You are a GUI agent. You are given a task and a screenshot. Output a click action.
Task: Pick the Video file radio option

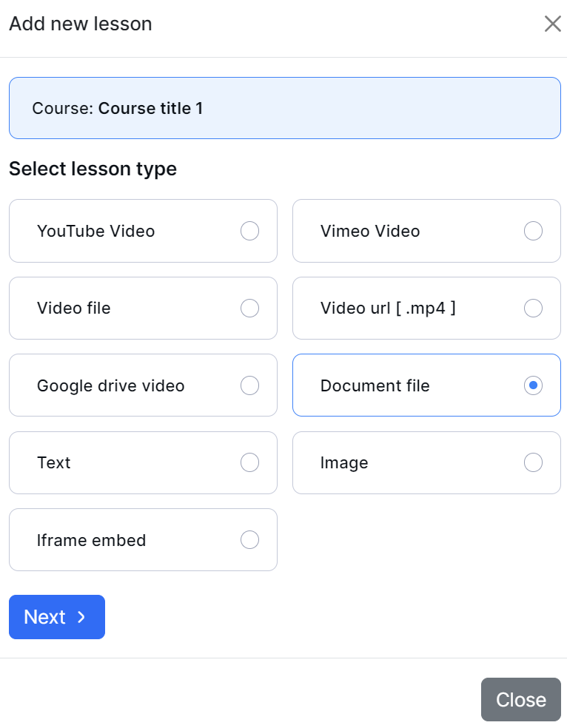pyautogui.click(x=249, y=308)
